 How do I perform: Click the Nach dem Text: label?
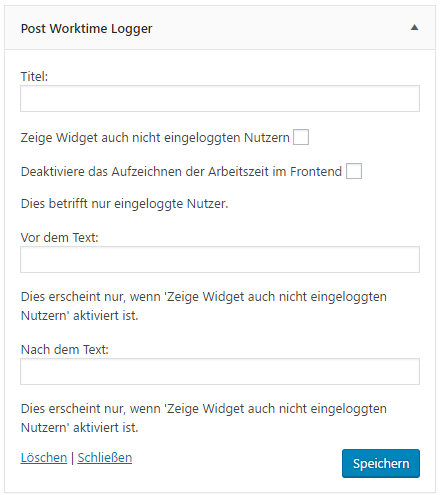(x=65, y=350)
